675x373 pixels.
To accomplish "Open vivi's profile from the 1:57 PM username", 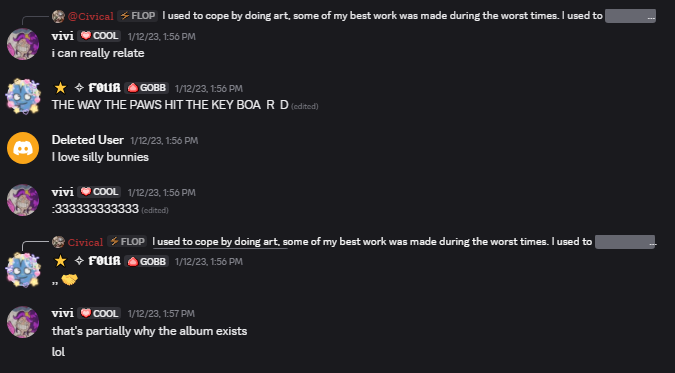I will 62,313.
